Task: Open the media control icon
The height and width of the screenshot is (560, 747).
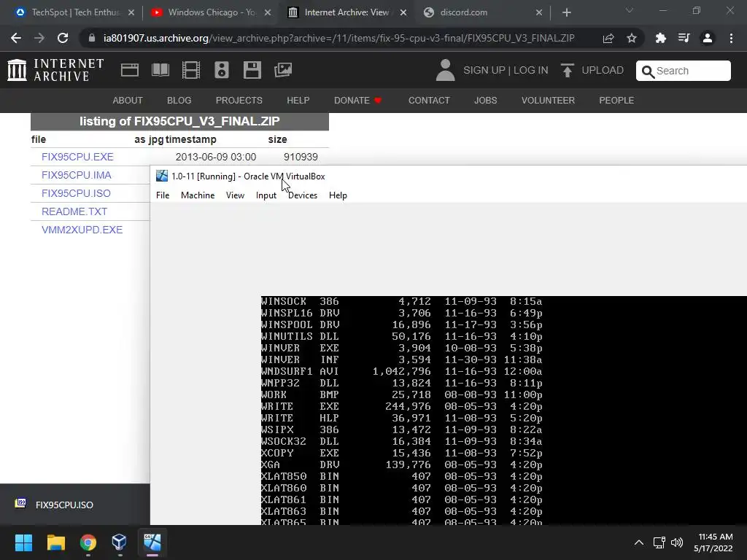Action: click(x=684, y=38)
